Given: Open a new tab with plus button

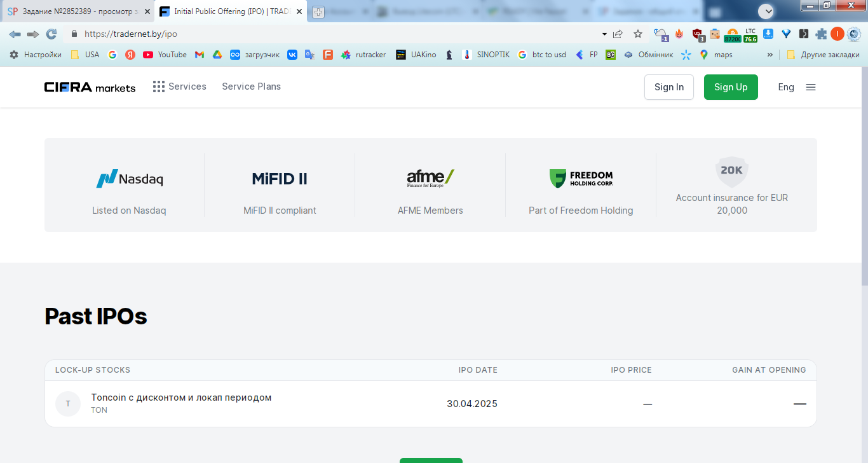Looking at the screenshot, I should pos(318,12).
